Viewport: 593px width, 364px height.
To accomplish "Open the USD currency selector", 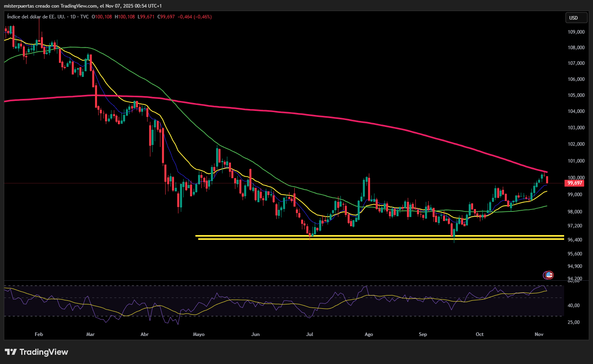I will (x=576, y=18).
